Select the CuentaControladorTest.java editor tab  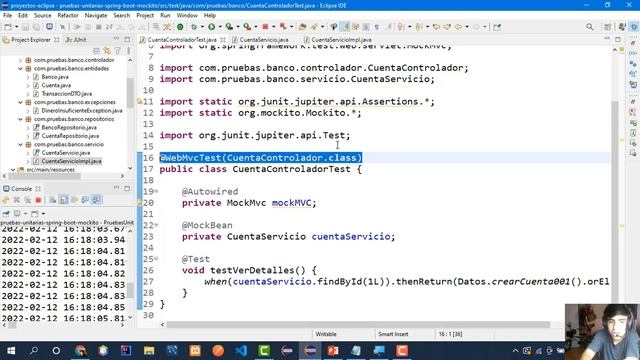[x=182, y=40]
